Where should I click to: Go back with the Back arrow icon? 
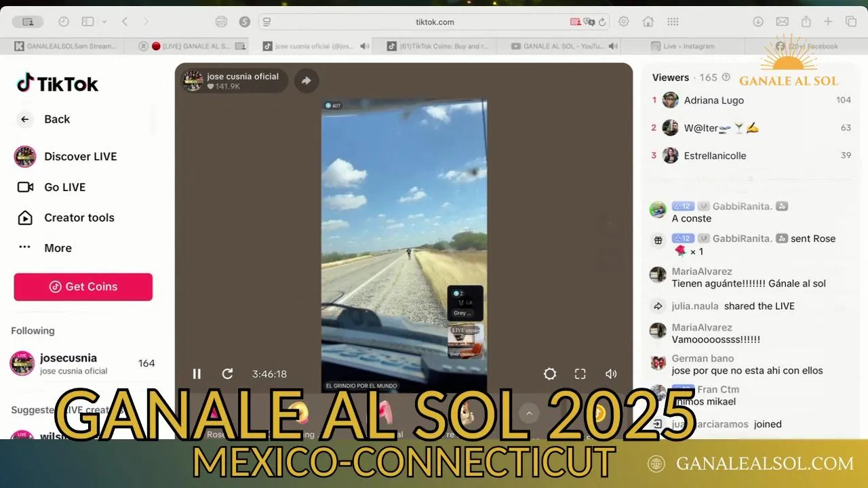pyautogui.click(x=25, y=119)
